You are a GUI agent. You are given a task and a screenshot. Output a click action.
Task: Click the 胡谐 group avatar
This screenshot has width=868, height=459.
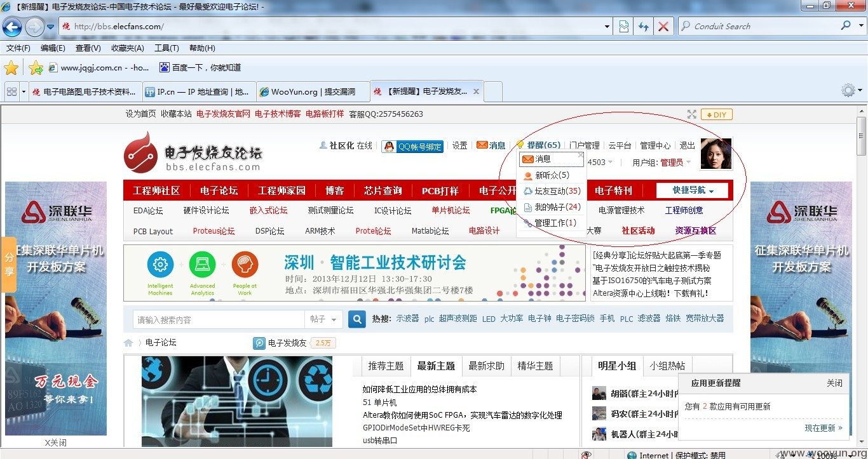599,393
